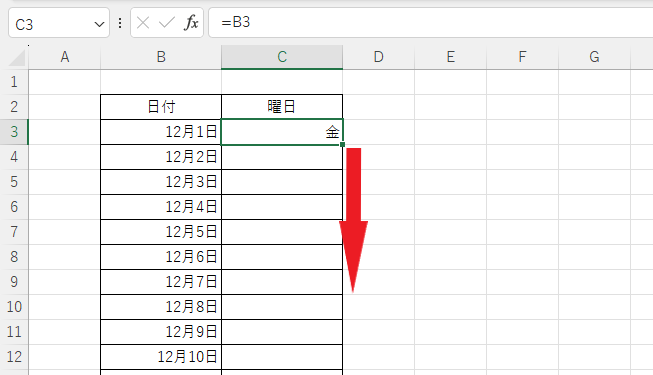653x375 pixels.
Task: Click the Enter checkmark formula button
Action: click(167, 22)
